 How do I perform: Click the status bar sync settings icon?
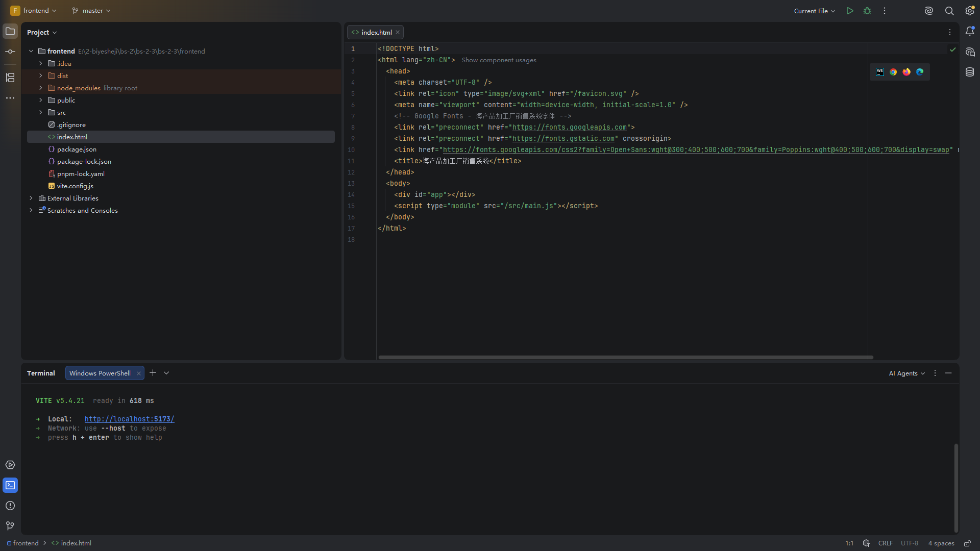point(866,543)
